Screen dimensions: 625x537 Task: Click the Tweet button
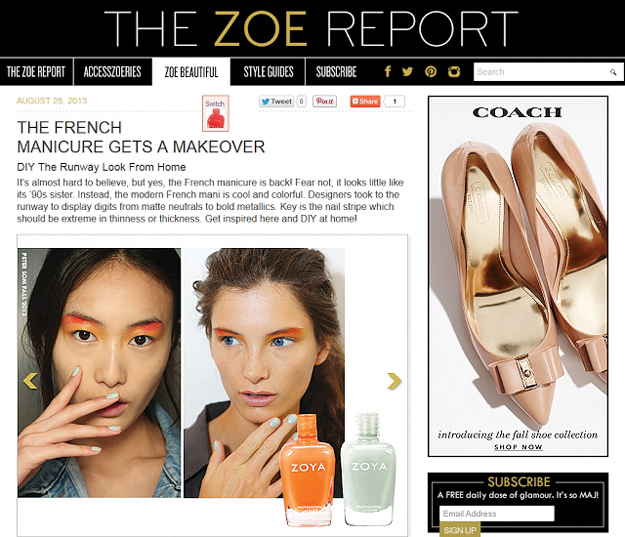(x=276, y=102)
